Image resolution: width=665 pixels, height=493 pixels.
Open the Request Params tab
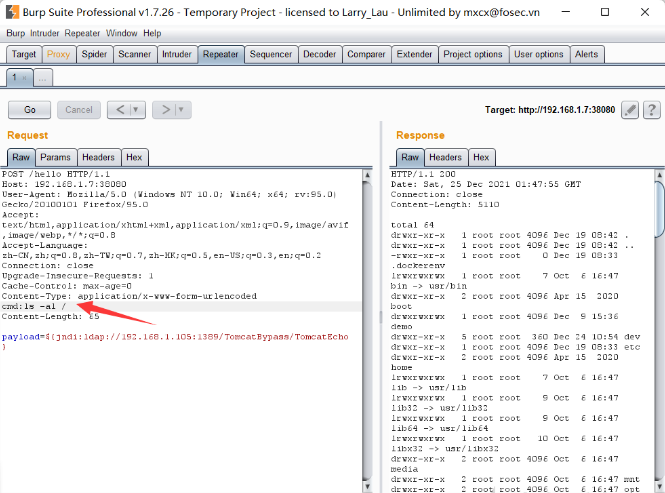[x=56, y=157]
